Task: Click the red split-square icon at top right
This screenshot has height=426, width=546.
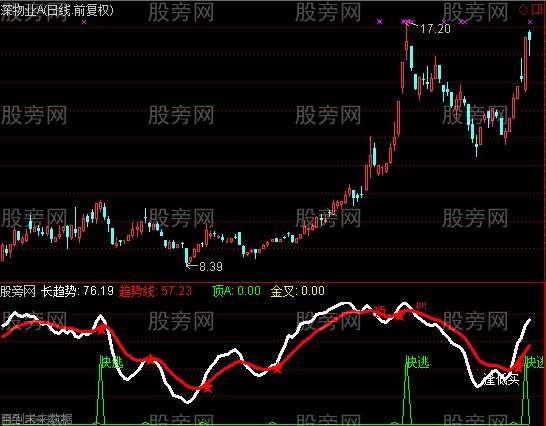Action: (537, 10)
